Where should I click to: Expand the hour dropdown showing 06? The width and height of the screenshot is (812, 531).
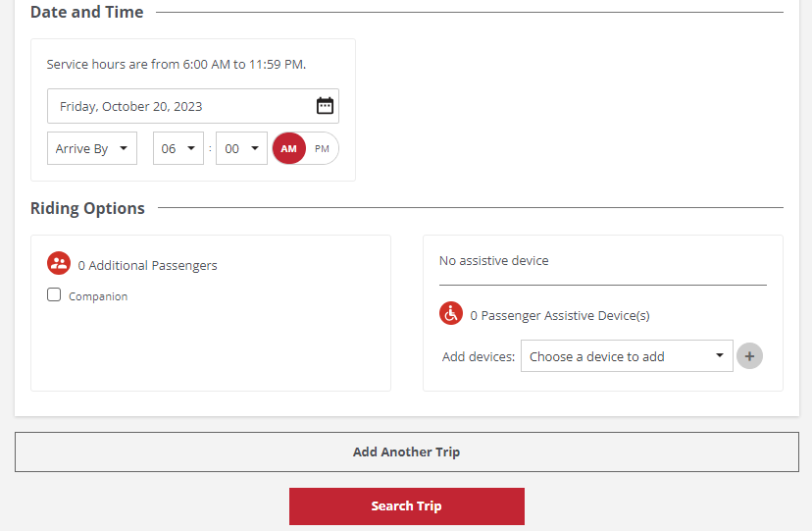(x=178, y=148)
